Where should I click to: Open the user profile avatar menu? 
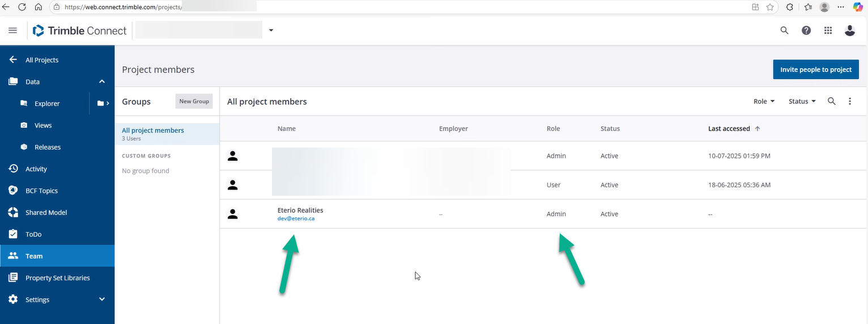tap(849, 31)
